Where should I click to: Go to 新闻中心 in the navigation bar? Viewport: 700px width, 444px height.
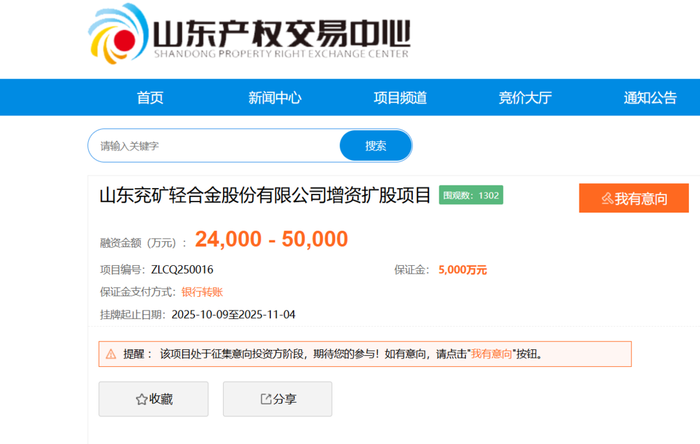click(274, 97)
